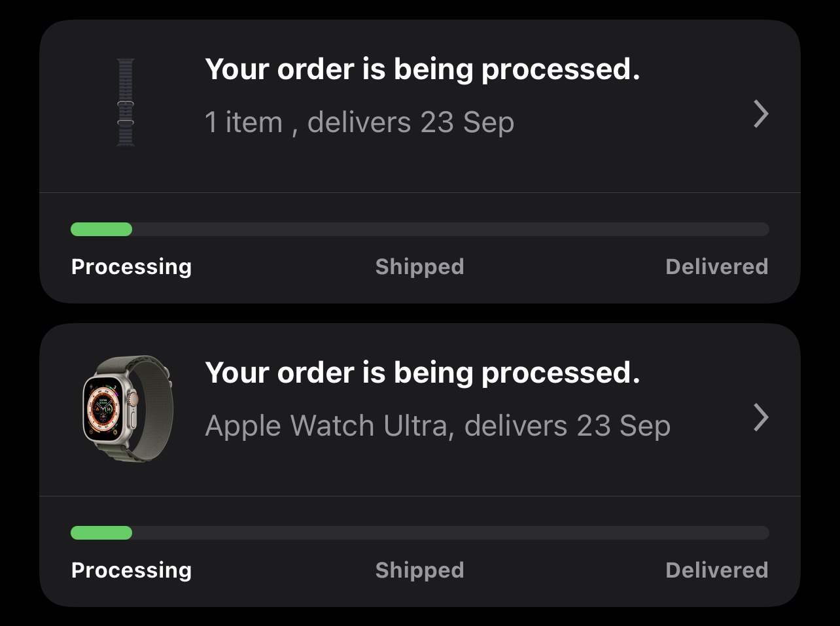Tap Delivered under Apple Watch Ultra order
The height and width of the screenshot is (626, 840).
click(x=716, y=570)
